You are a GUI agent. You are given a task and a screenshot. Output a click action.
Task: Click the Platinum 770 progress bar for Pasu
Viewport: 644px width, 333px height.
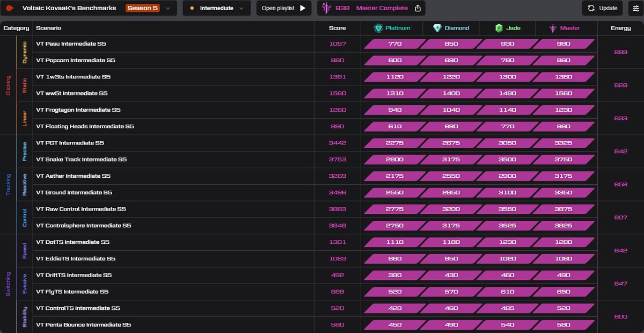[394, 44]
